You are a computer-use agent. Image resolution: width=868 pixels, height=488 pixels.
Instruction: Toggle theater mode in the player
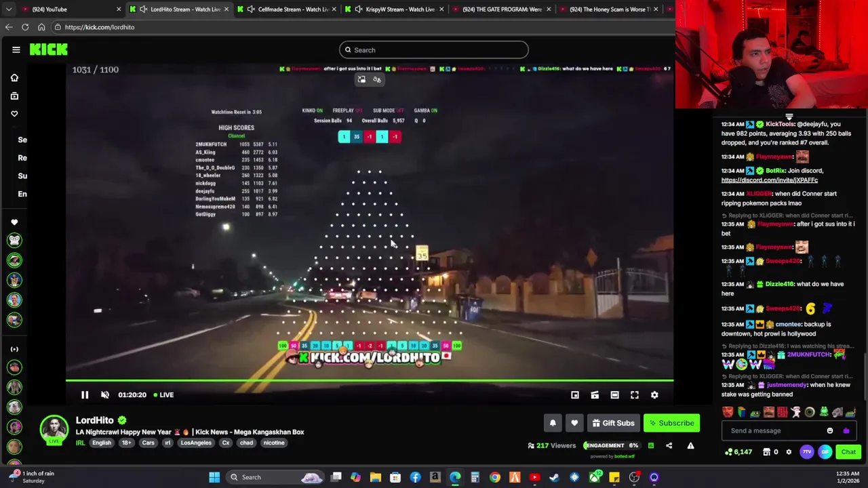(614, 394)
